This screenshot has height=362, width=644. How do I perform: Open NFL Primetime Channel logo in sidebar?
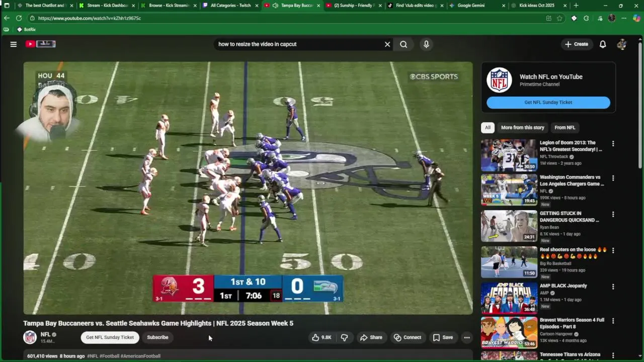500,80
